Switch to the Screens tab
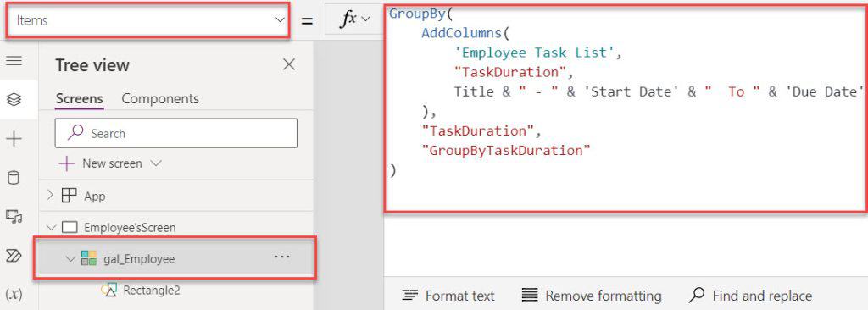 pos(79,99)
